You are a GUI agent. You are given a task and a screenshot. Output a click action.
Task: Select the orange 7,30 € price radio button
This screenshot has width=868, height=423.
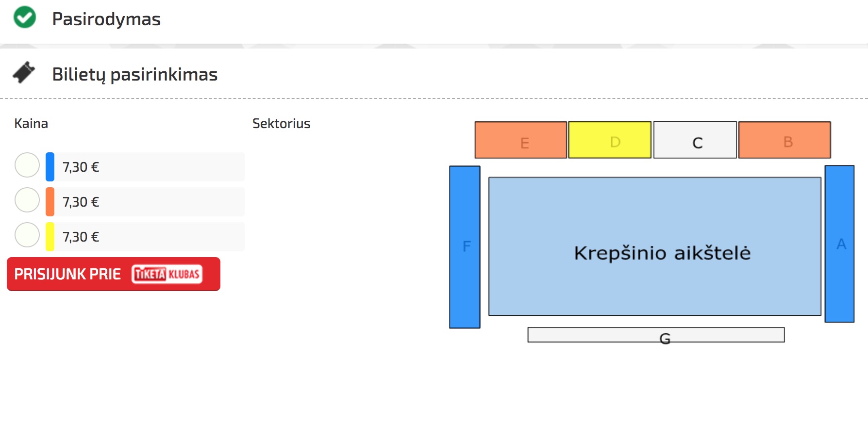point(27,200)
